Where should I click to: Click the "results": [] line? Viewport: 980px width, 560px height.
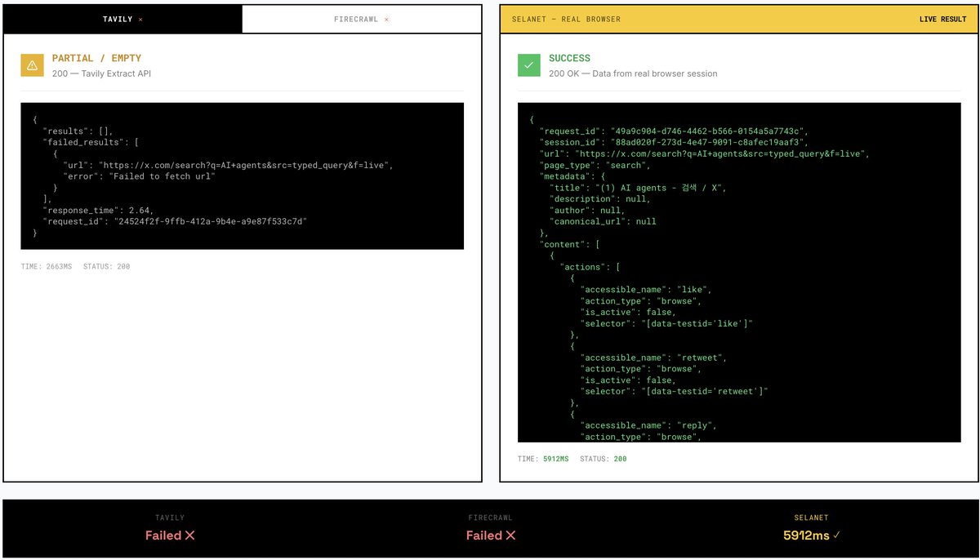pyautogui.click(x=78, y=131)
